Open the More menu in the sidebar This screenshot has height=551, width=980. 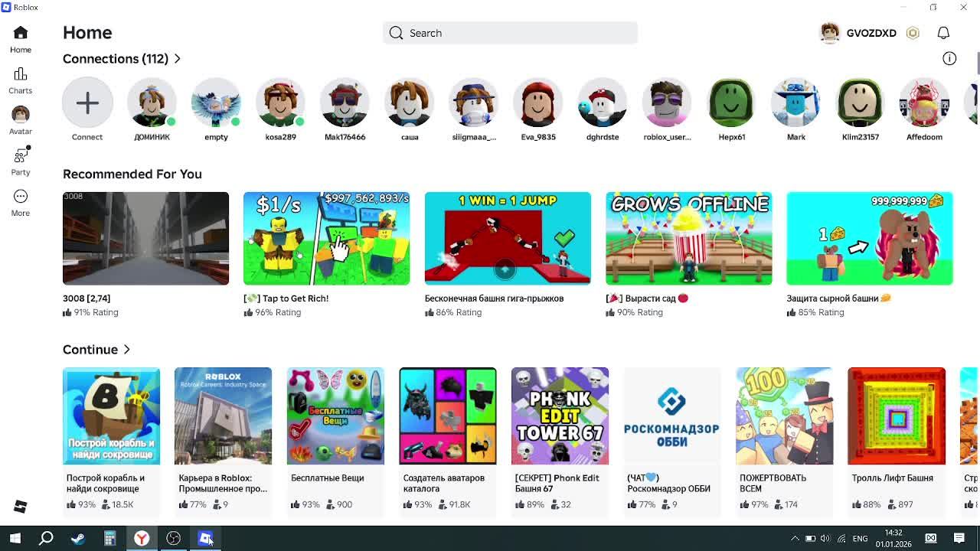click(21, 203)
